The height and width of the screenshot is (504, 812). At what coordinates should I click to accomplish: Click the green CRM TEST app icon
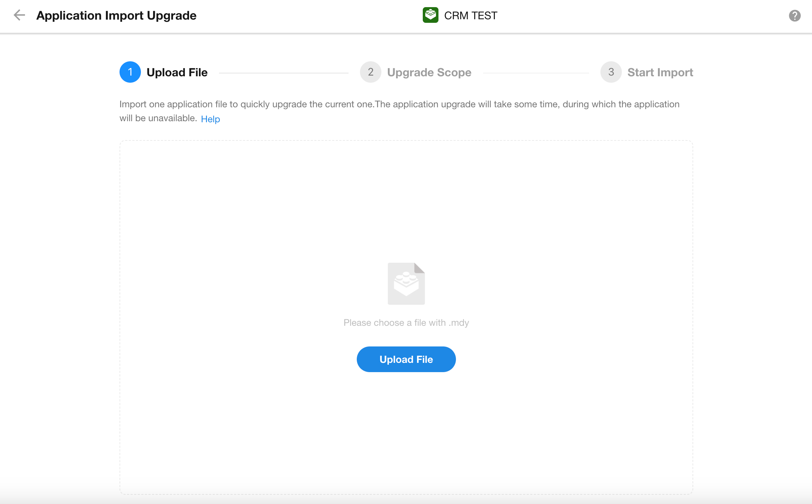pyautogui.click(x=430, y=15)
